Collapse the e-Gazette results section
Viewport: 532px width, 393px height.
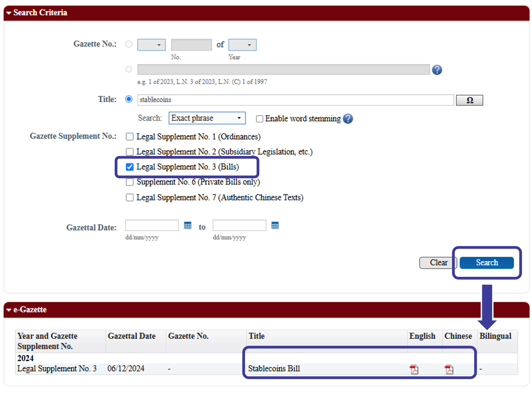coord(9,310)
